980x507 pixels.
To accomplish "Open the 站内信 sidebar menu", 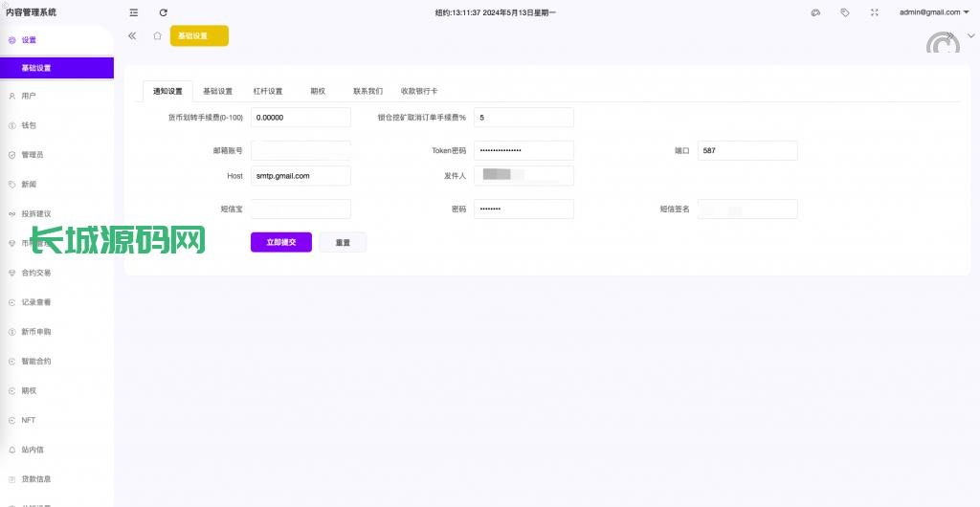I will pos(56,450).
